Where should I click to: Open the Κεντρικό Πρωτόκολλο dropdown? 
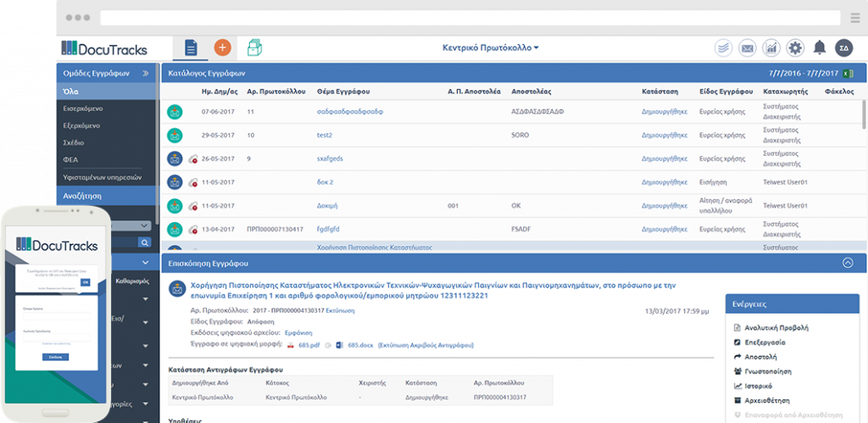pyautogui.click(x=491, y=48)
